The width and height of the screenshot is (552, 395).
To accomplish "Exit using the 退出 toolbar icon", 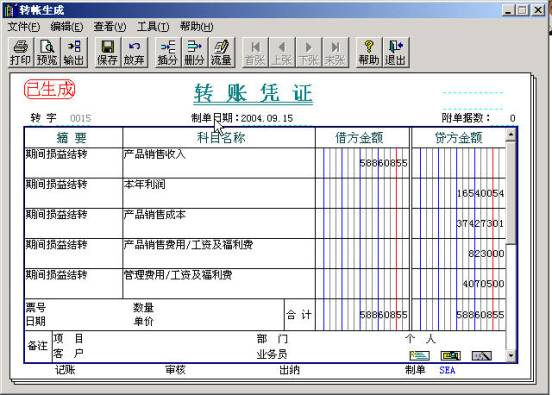I will [x=395, y=52].
